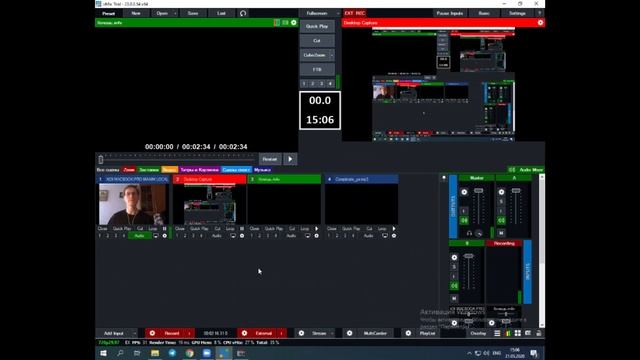The height and width of the screenshot is (360, 640).
Task: Open settings gear on input 3 tile
Action: point(316,236)
